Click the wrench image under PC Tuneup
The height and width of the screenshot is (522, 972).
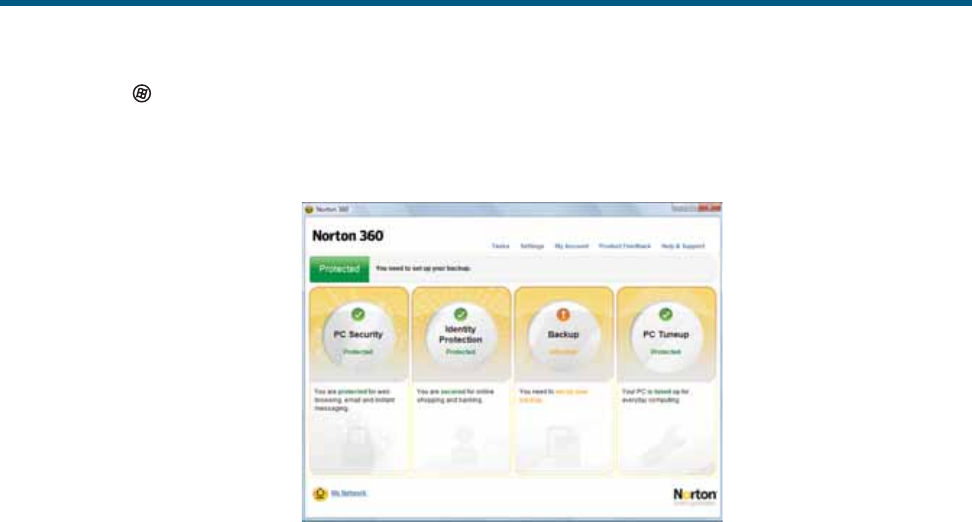[666, 446]
